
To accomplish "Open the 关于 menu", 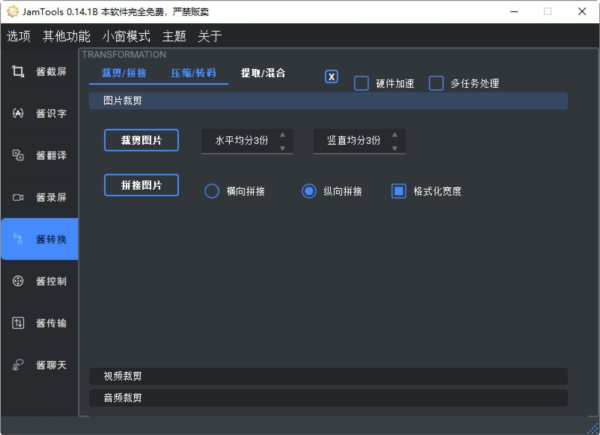I will [210, 36].
